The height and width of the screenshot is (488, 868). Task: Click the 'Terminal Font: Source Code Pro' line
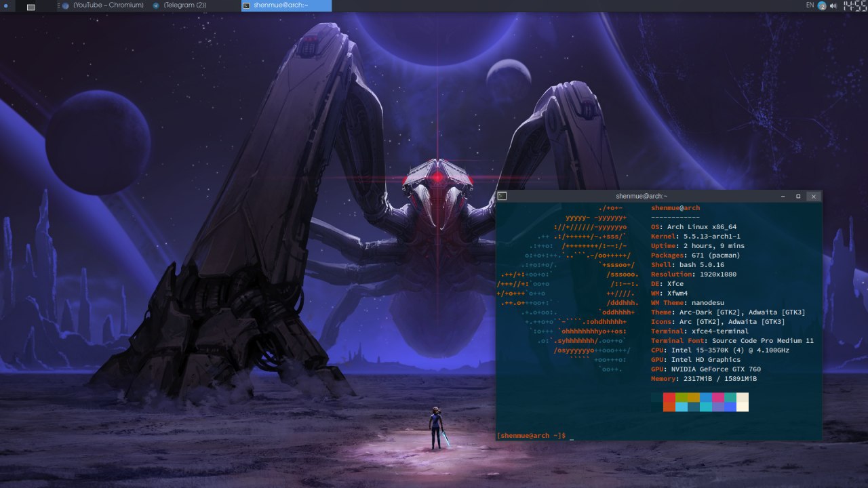[732, 341]
